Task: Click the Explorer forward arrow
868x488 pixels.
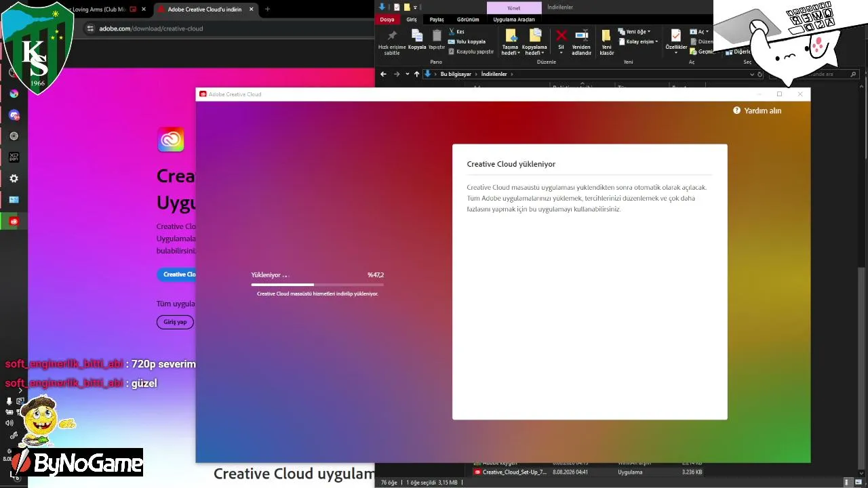Action: [x=397, y=74]
